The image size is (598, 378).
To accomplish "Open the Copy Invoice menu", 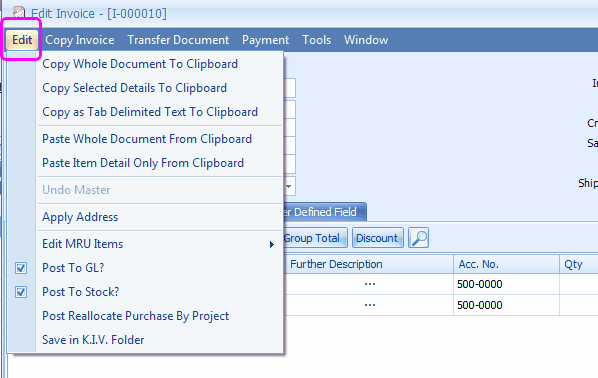I will click(80, 40).
